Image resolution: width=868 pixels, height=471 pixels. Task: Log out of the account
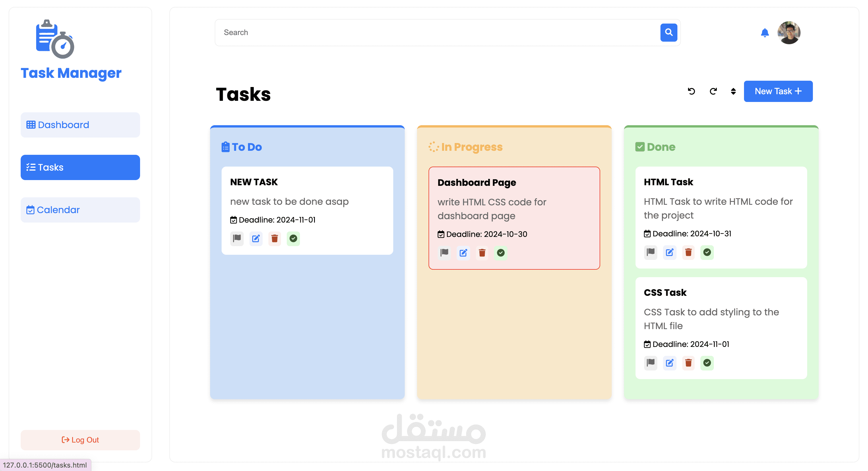80,440
